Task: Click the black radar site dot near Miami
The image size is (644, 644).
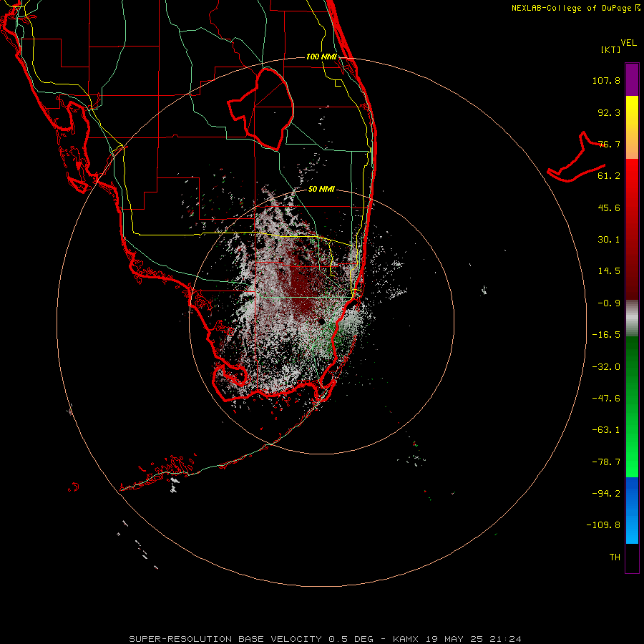Action: point(321,321)
